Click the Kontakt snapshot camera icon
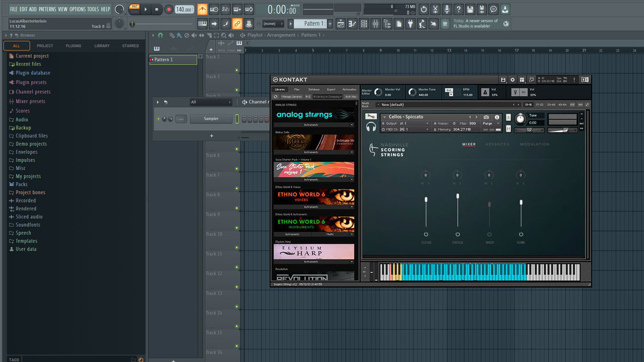 (x=487, y=117)
